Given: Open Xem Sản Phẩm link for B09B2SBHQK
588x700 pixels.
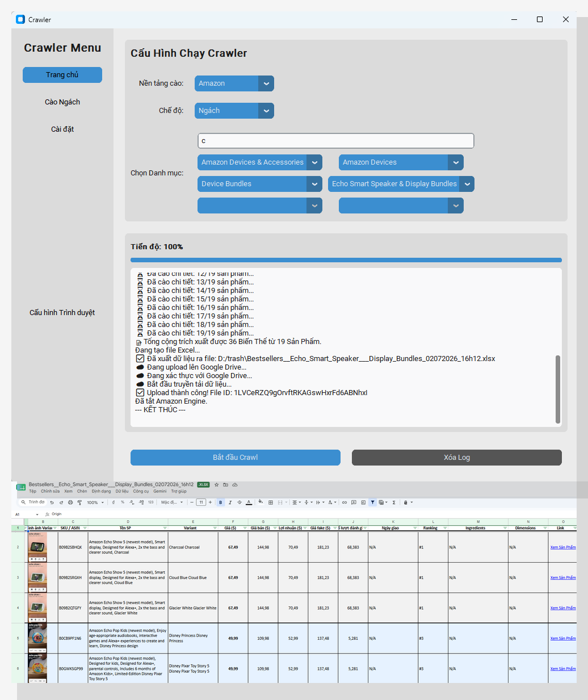Looking at the screenshot, I should (563, 547).
